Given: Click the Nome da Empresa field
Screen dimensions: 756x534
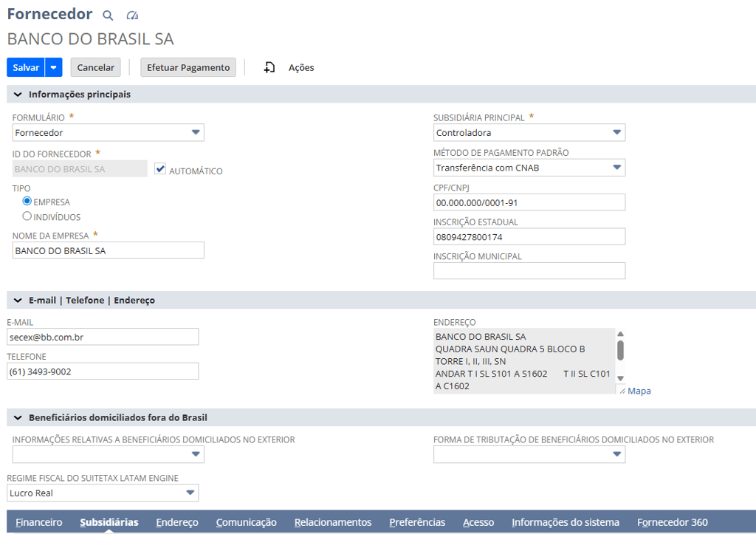Looking at the screenshot, I should [x=108, y=250].
